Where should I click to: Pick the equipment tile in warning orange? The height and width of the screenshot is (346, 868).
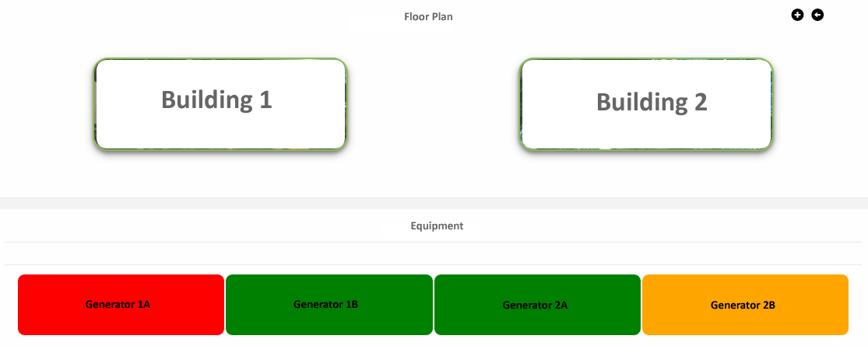click(745, 305)
